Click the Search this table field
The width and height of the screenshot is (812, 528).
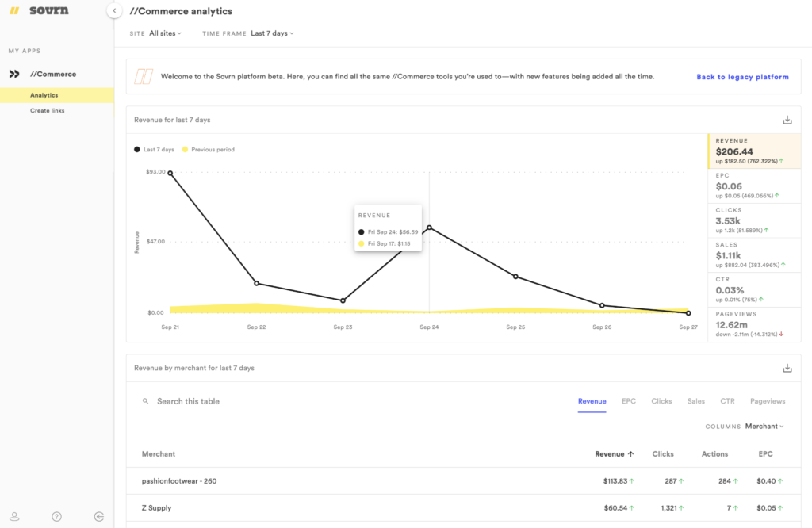(x=189, y=401)
